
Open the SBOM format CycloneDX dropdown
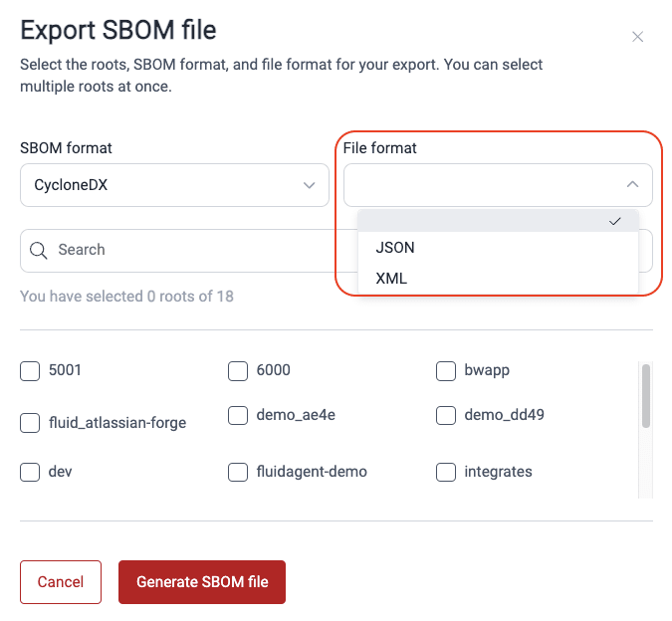click(x=174, y=185)
